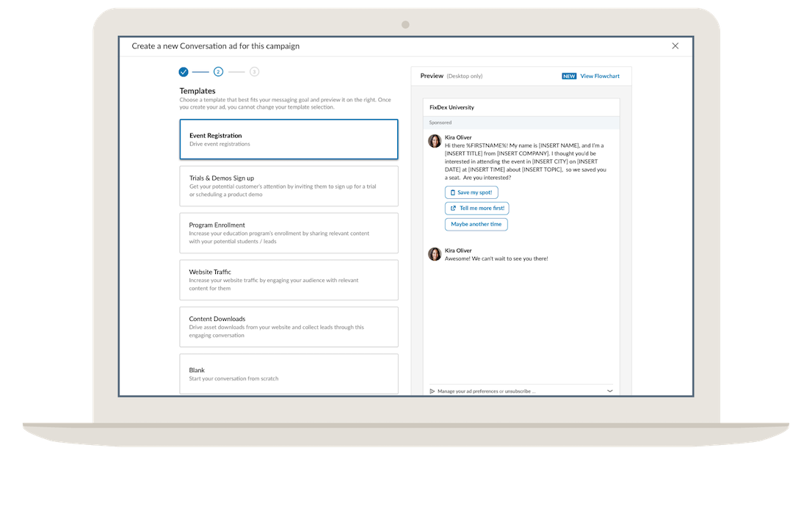Click the AdChoices icon in the ad footer
The width and height of the screenshot is (812, 514).
432,391
